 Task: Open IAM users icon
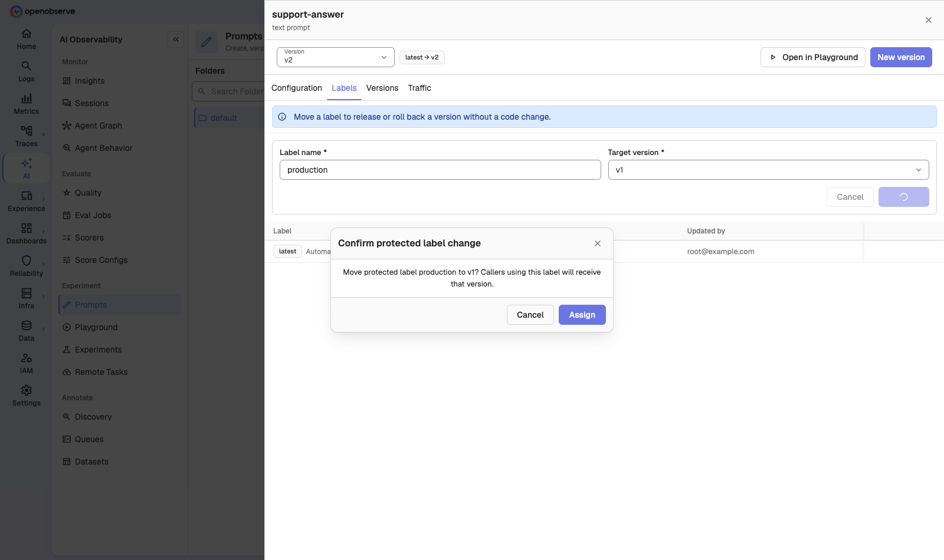pyautogui.click(x=27, y=358)
